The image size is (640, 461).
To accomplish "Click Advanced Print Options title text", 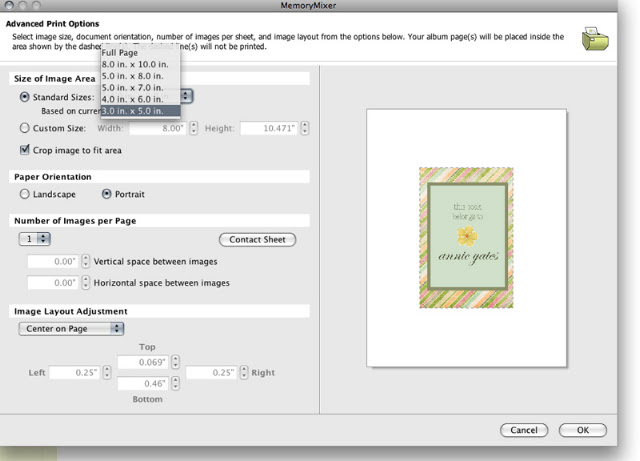I will pos(52,24).
